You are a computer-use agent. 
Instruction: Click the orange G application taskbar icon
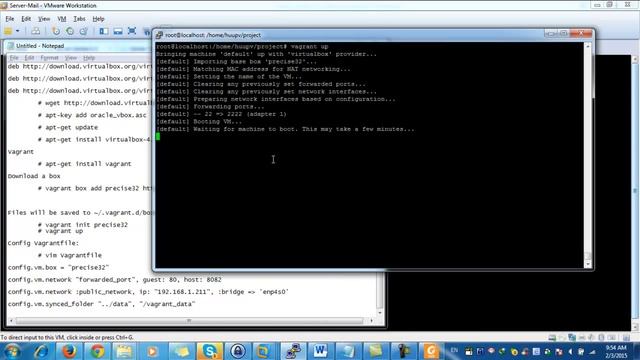click(431, 351)
